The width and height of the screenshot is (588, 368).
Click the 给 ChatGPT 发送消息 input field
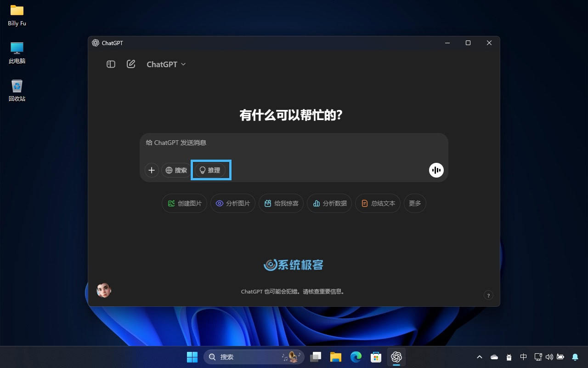[x=294, y=143]
